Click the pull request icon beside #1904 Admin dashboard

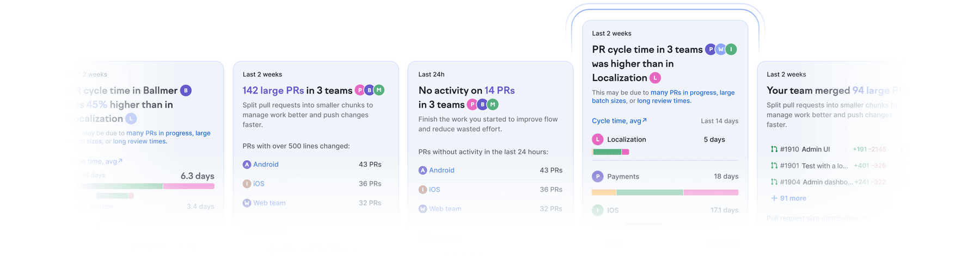point(774,182)
